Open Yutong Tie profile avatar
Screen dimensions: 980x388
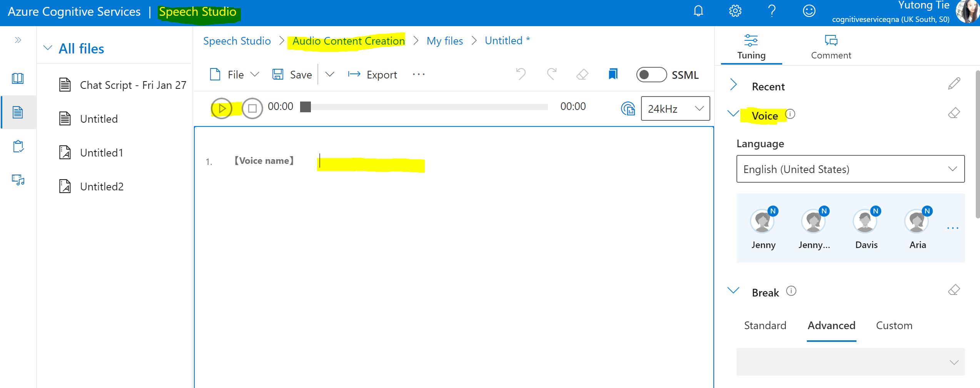pyautogui.click(x=968, y=12)
